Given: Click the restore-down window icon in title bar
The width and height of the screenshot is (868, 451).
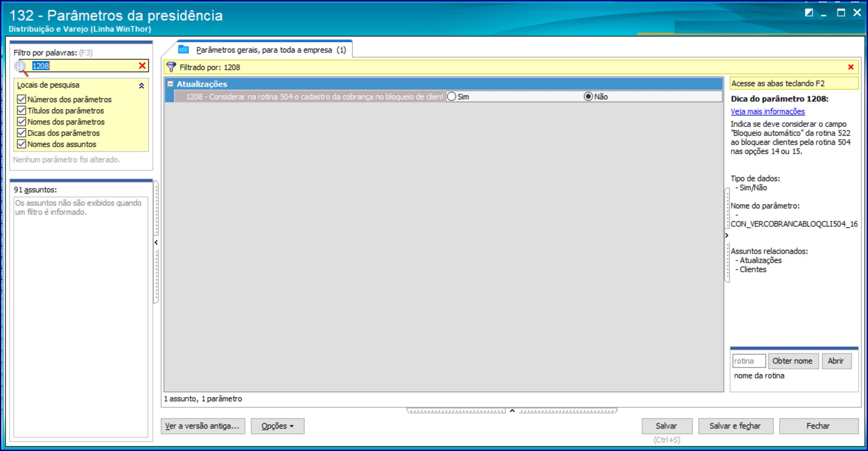Looking at the screenshot, I should pos(809,13).
